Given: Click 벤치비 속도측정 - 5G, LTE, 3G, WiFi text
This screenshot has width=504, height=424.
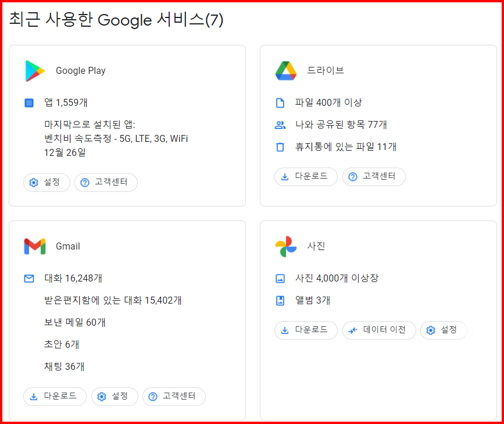Looking at the screenshot, I should [116, 138].
